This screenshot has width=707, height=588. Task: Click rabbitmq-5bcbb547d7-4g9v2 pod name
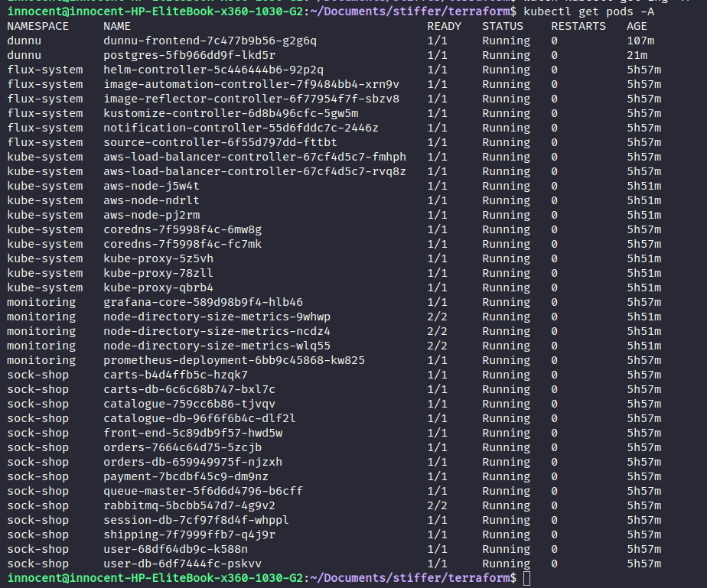pyautogui.click(x=190, y=505)
